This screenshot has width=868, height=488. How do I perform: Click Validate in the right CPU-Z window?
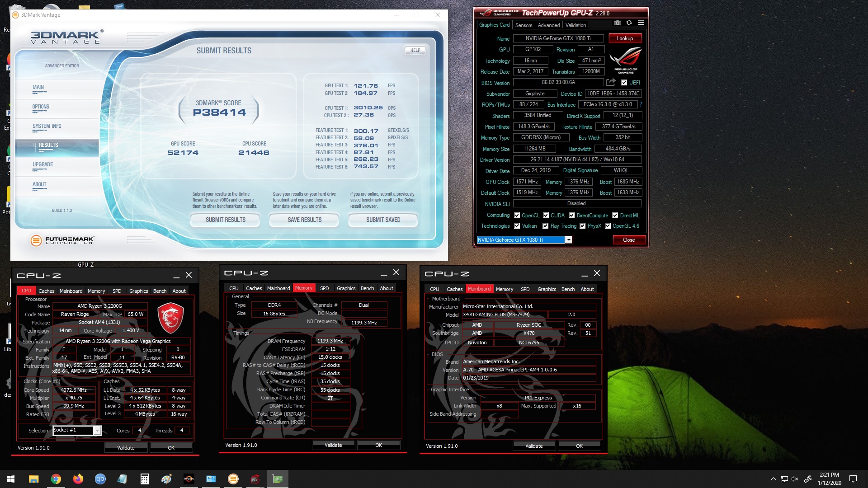534,446
